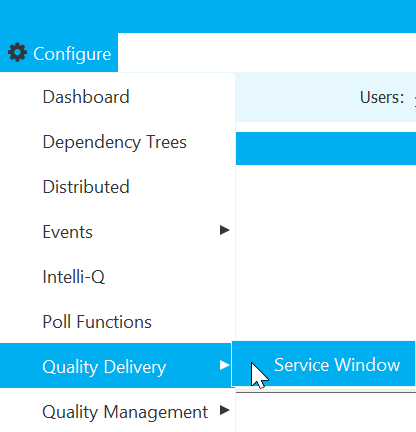The height and width of the screenshot is (432, 416).
Task: Click the Quality Delivery submenu arrow
Action: 225,365
